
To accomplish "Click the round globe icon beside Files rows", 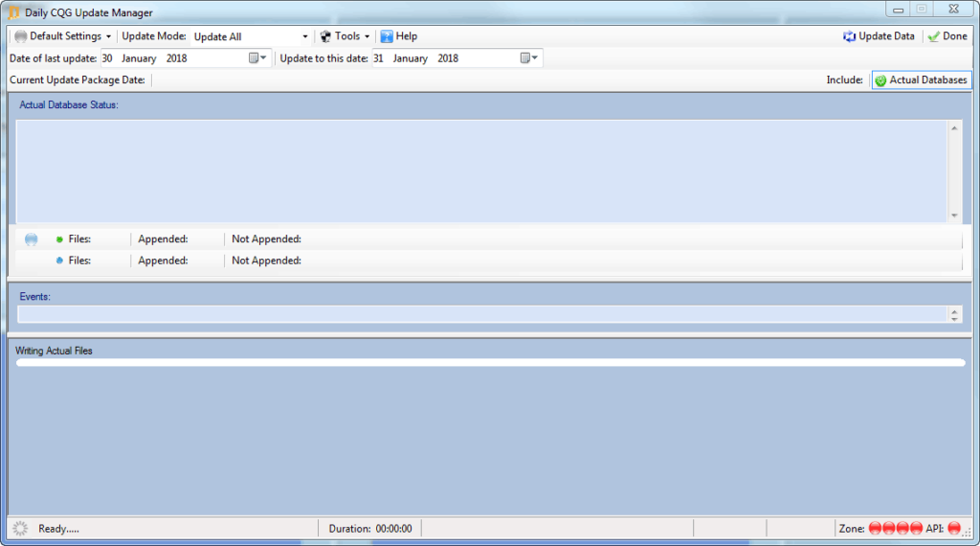I will pyautogui.click(x=32, y=239).
